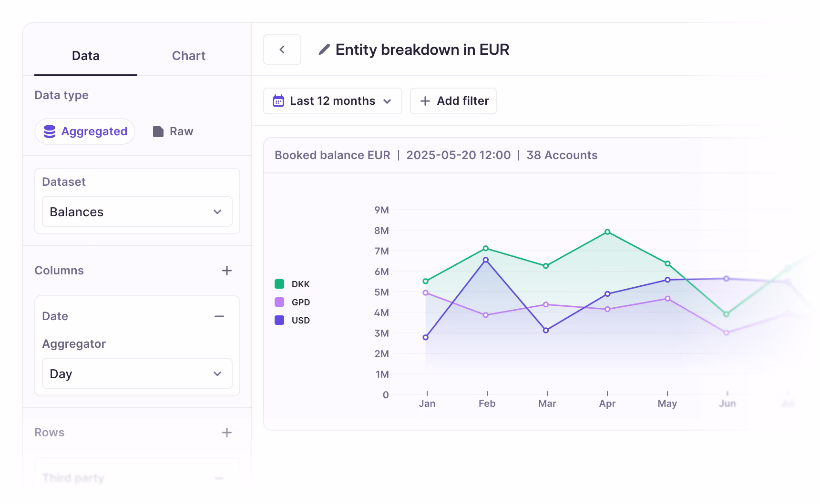Click the Aggregator label
This screenshot has height=504, width=820.
pyautogui.click(x=74, y=344)
